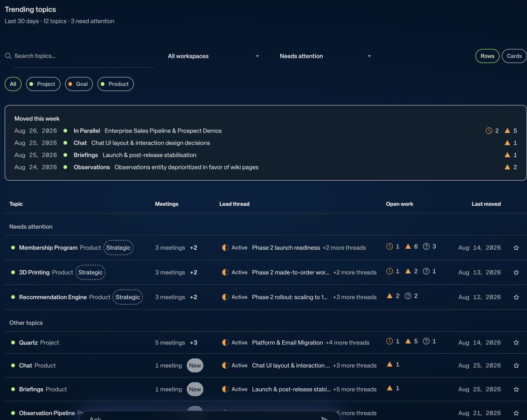Image resolution: width=527 pixels, height=420 pixels.
Task: Open Quartz project topic
Action: coord(28,343)
